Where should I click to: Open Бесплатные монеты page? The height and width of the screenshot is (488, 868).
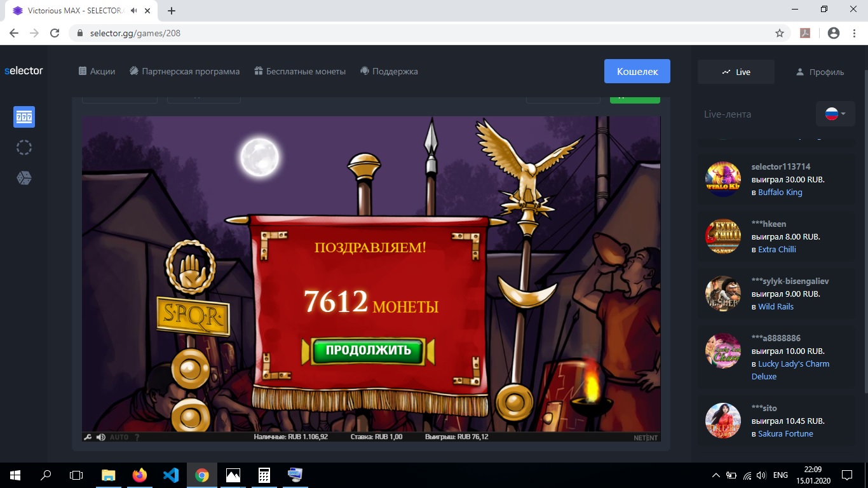pyautogui.click(x=300, y=71)
